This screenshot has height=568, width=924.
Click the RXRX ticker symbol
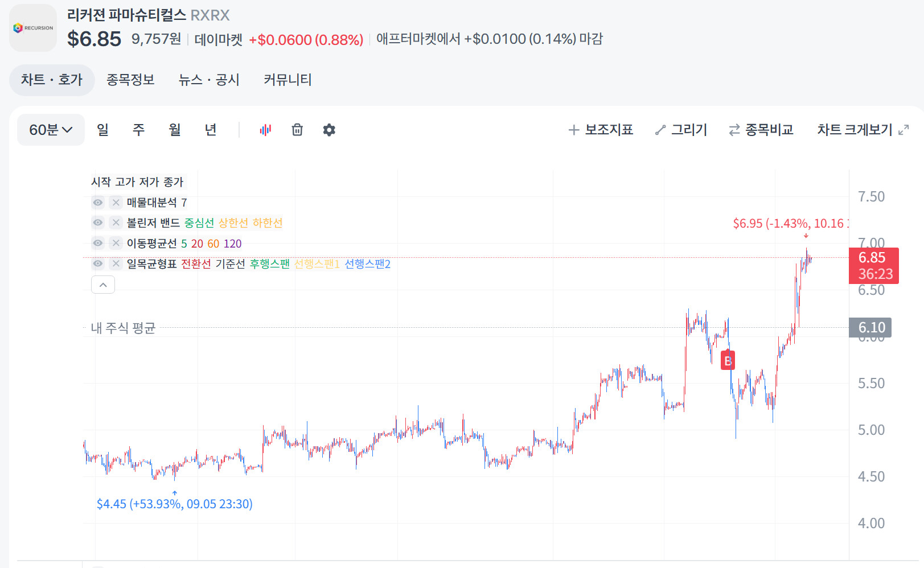click(x=210, y=15)
